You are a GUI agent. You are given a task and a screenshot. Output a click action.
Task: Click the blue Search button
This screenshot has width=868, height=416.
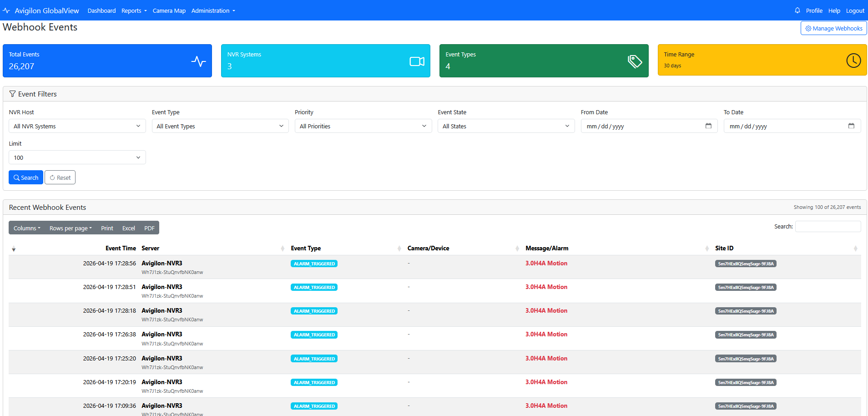click(x=26, y=178)
